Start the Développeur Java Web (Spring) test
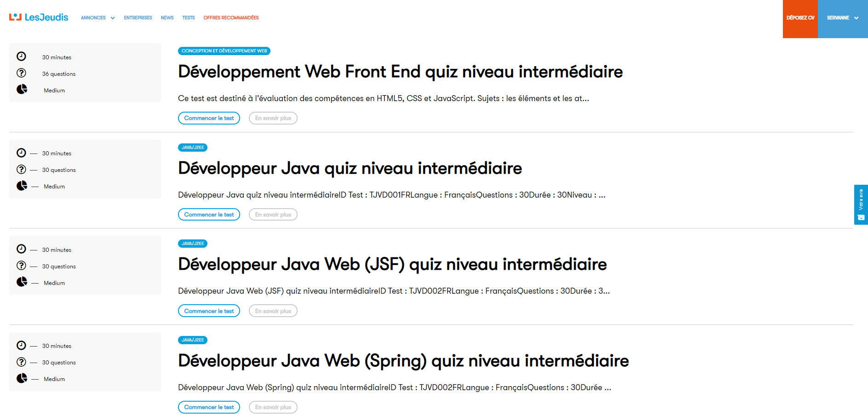The height and width of the screenshot is (415, 868). 209,407
